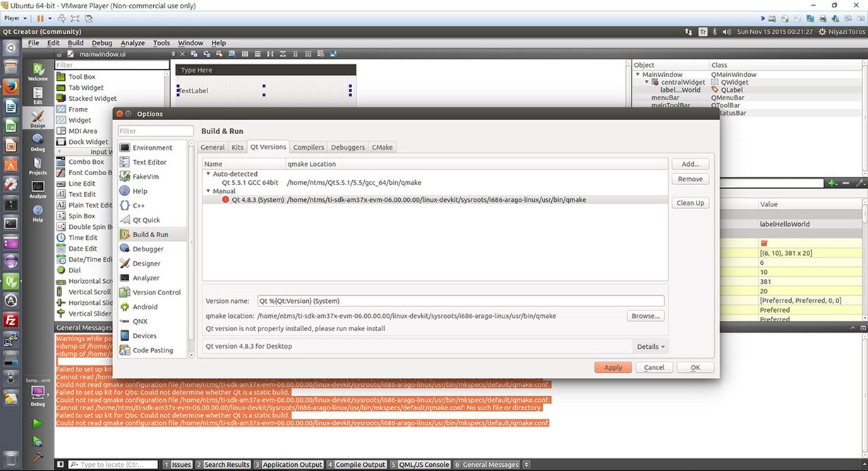Open the File menu

[x=33, y=42]
